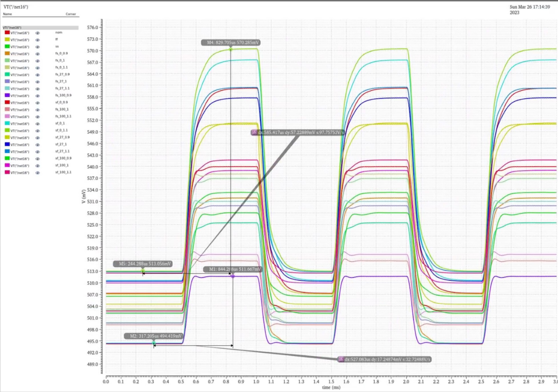Select marker M4 at 570.285mV
The height and width of the screenshot is (392, 558).
(231, 49)
